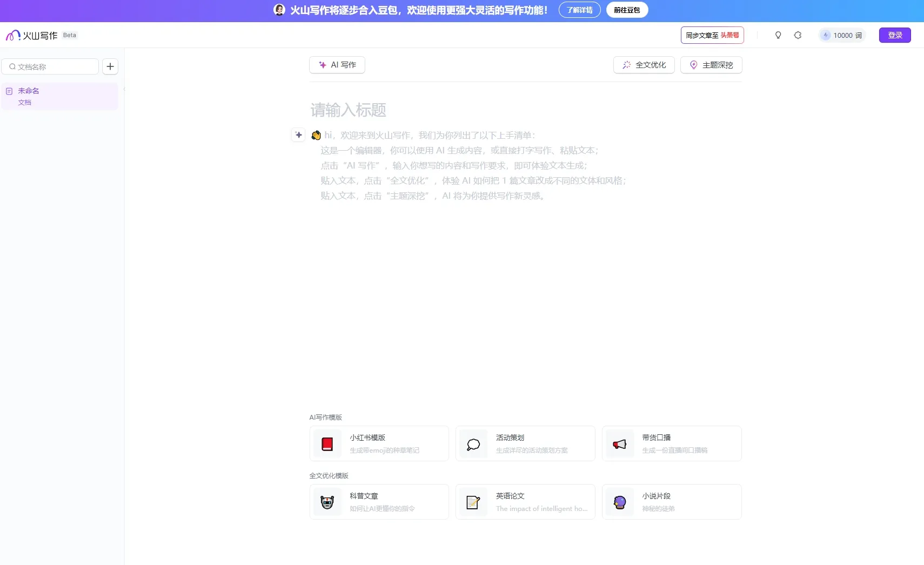924x565 pixels.
Task: Start AI writing via the AI 写作 button
Action: click(x=337, y=64)
